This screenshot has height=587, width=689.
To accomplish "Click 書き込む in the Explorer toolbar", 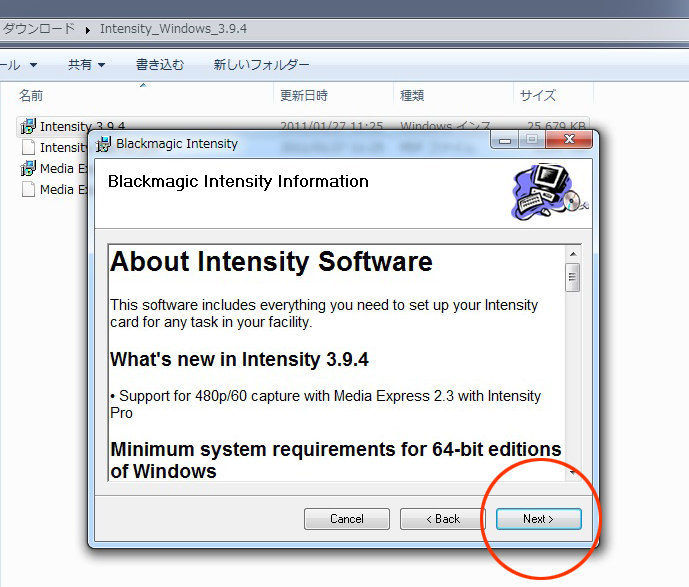I will click(160, 65).
